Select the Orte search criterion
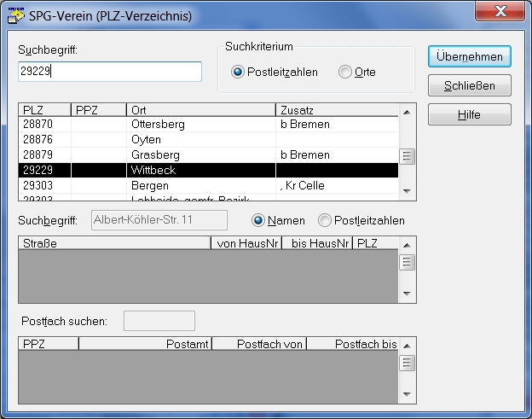Viewport: 532px width, 419px height. 344,73
